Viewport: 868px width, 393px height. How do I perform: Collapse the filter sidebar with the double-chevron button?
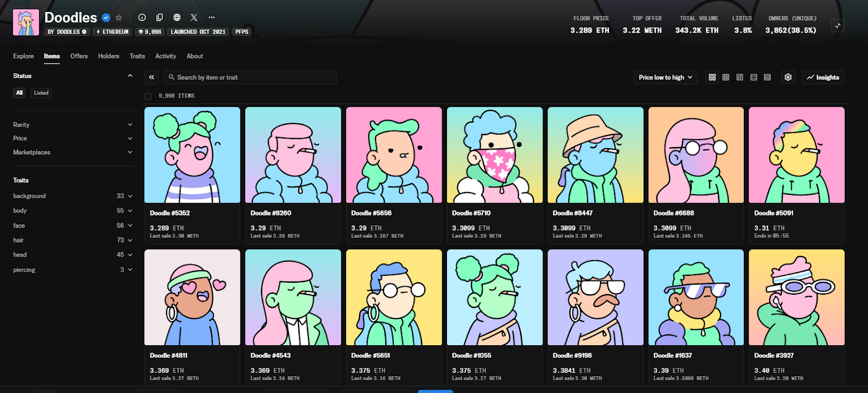click(x=152, y=78)
